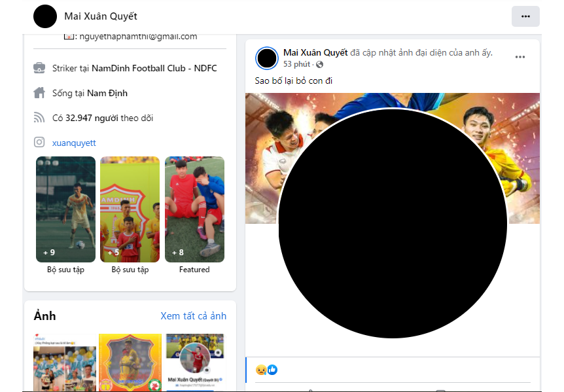Click the post author's avatar
564x392 pixels.
tap(267, 58)
